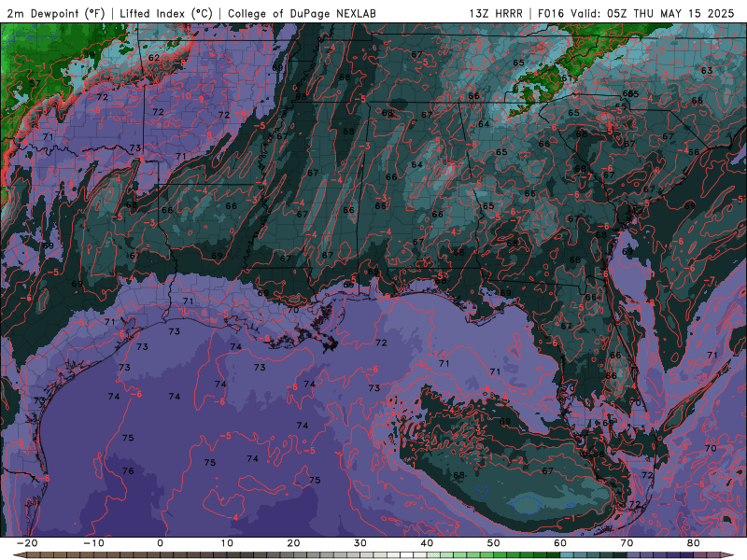Click the "Valid: 05Z THU MAY 15 2025" timestamp
747x560 pixels.
653,13
